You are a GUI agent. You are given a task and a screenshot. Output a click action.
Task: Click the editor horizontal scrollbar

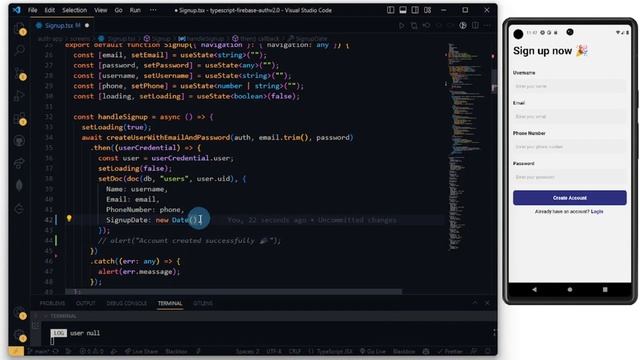pyautogui.click(x=233, y=291)
